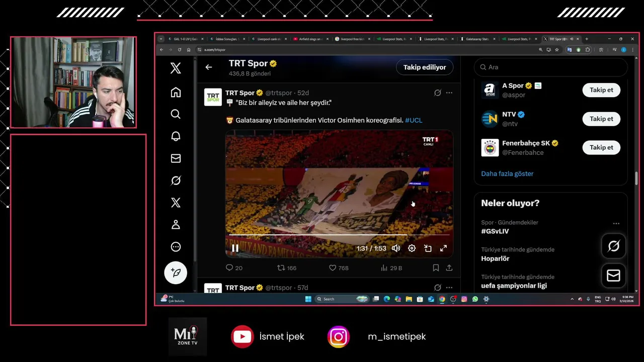Open a new browser tab
The image size is (644, 362).
[x=587, y=39]
